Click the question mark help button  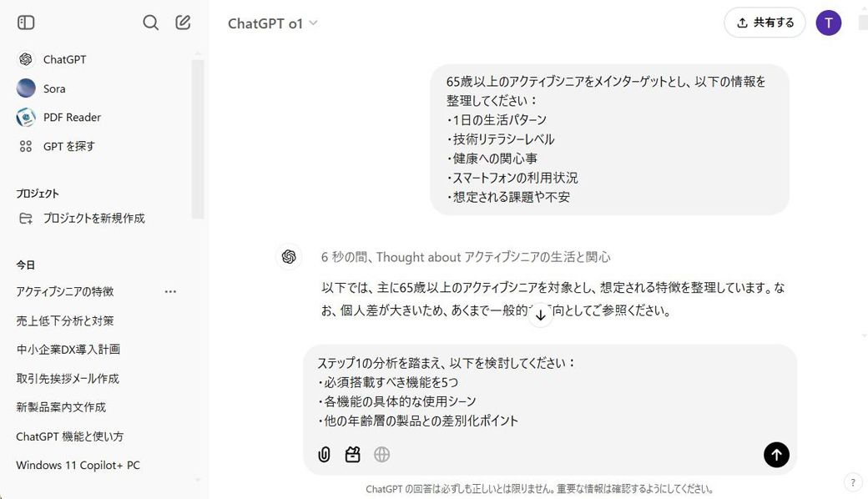pos(852,481)
